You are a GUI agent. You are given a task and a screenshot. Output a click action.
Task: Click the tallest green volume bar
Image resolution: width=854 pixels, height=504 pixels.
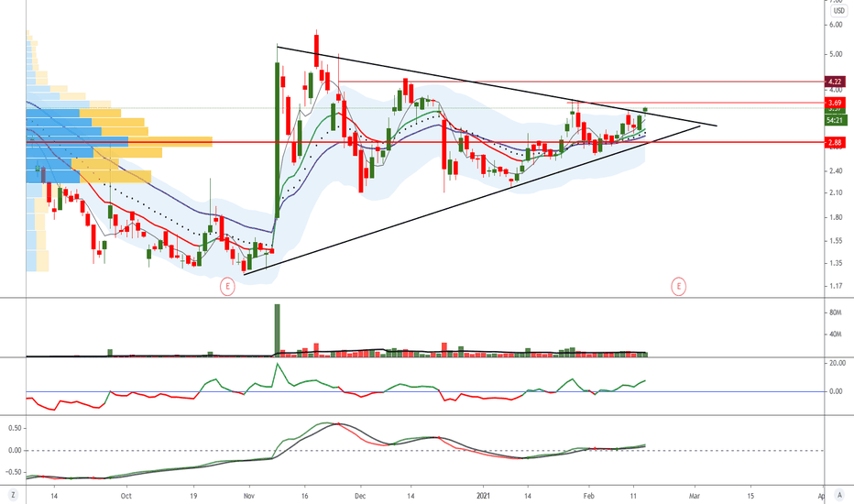pos(278,330)
